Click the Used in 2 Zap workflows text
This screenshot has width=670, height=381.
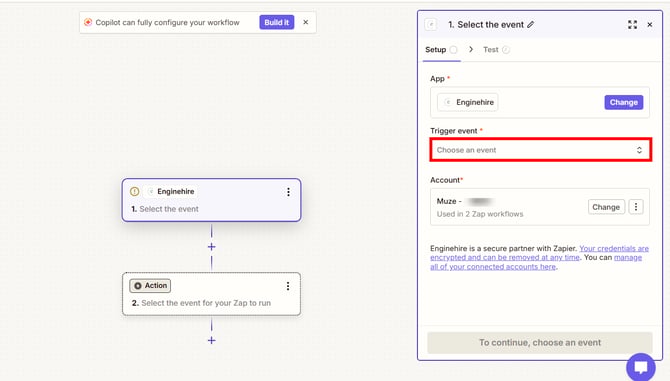480,214
